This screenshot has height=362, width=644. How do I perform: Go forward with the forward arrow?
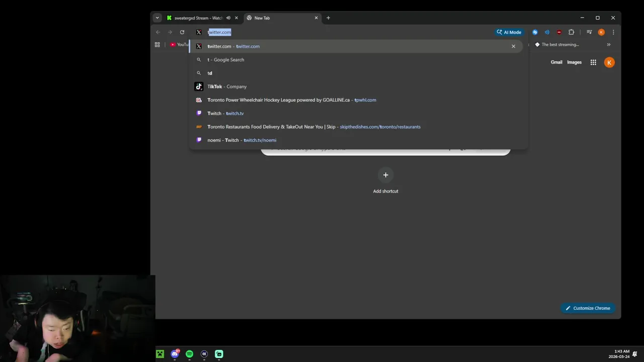click(170, 32)
